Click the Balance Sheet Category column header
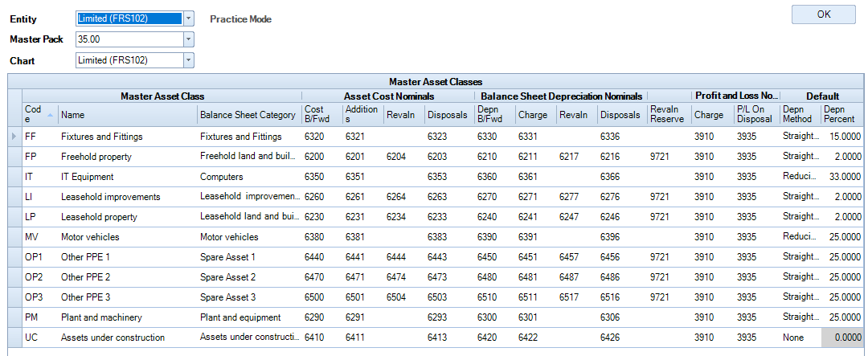 click(x=249, y=115)
